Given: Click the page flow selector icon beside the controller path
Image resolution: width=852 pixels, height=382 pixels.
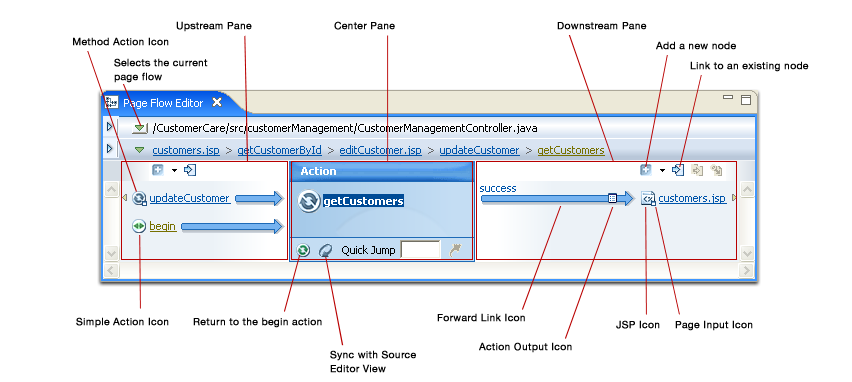Looking at the screenshot, I should [x=140, y=128].
